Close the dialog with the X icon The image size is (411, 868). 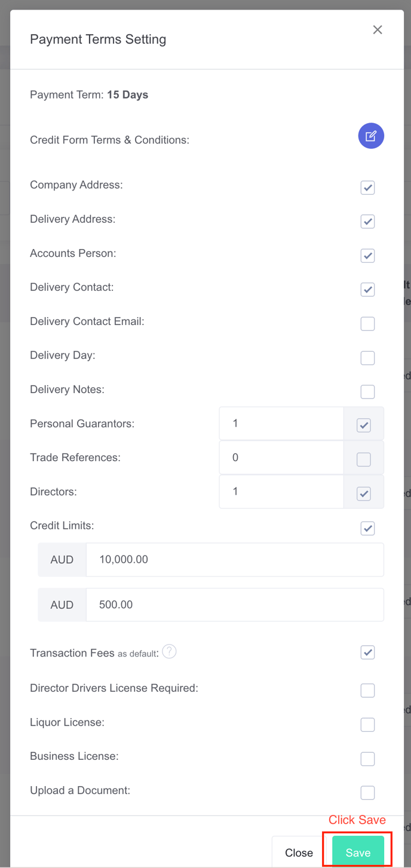(378, 30)
